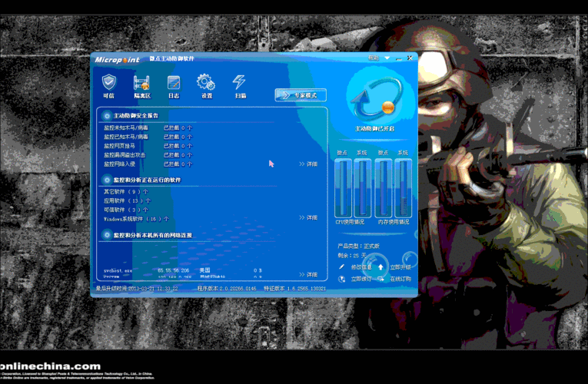The width and height of the screenshot is (588, 384).
Task: Switch to 专家模式 expert mode
Action: click(x=301, y=95)
